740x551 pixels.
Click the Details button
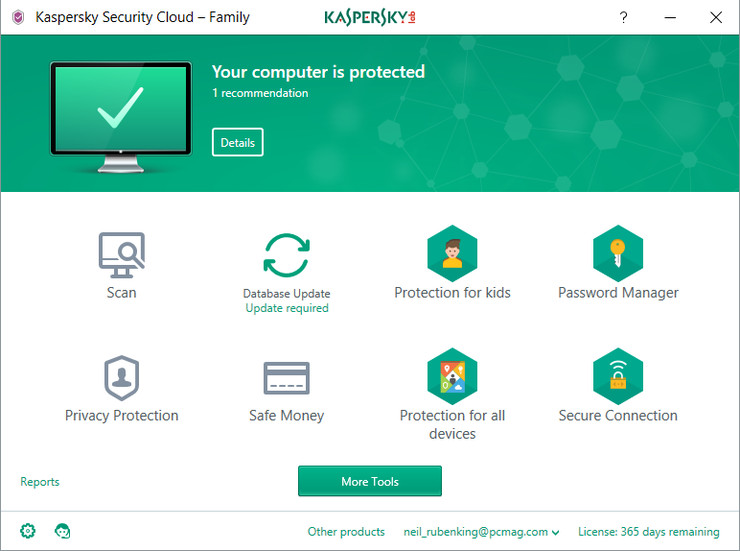click(x=238, y=142)
